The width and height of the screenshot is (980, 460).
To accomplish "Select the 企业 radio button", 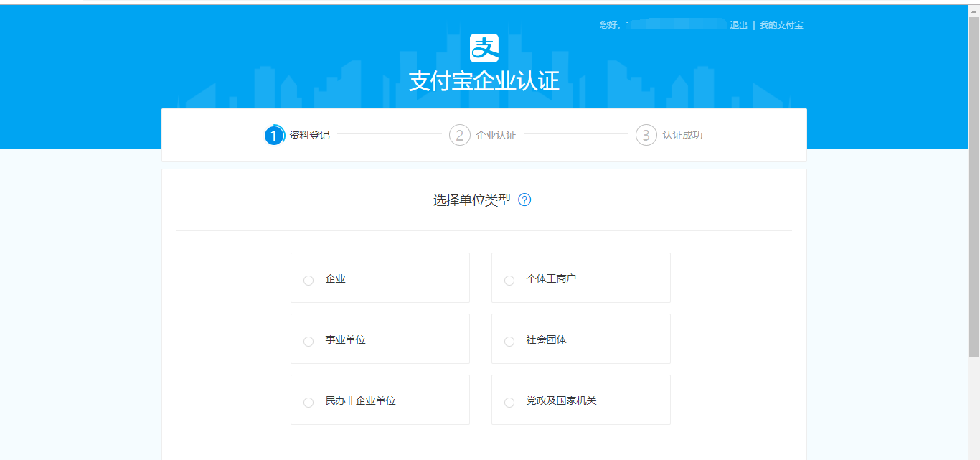I will [308, 280].
